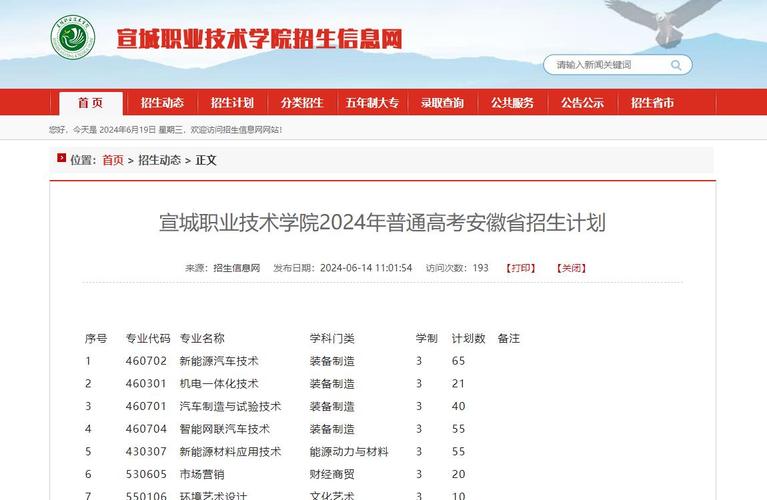Click the 来源：招生信息网 source text
The image size is (767, 500).
pos(223,268)
